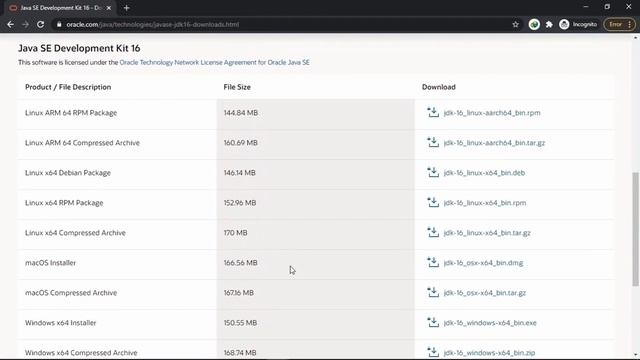The image size is (640, 360).
Task: Download jdk-16_windows-x64_bin.zip link
Action: [489, 353]
